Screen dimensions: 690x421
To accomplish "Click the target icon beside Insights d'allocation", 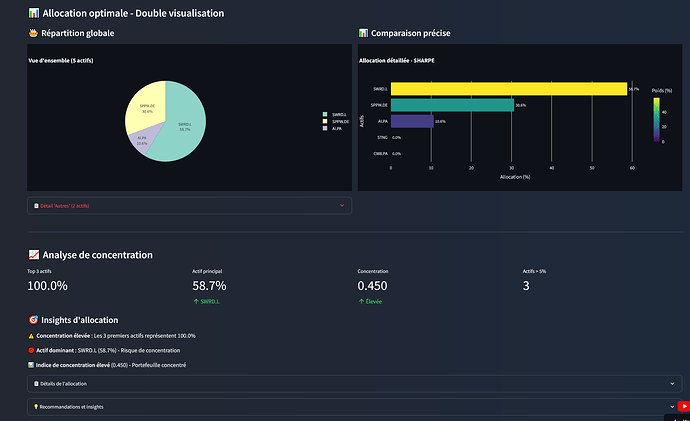I will pos(34,319).
